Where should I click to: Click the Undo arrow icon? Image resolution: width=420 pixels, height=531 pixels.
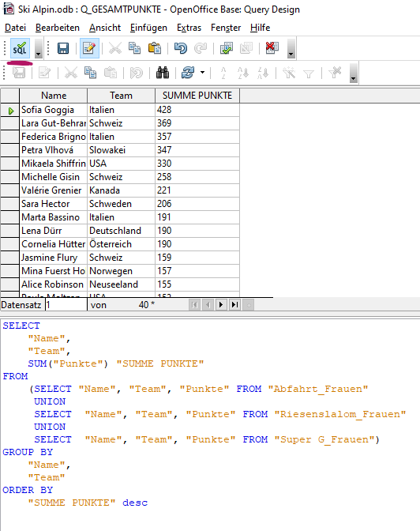pos(181,48)
